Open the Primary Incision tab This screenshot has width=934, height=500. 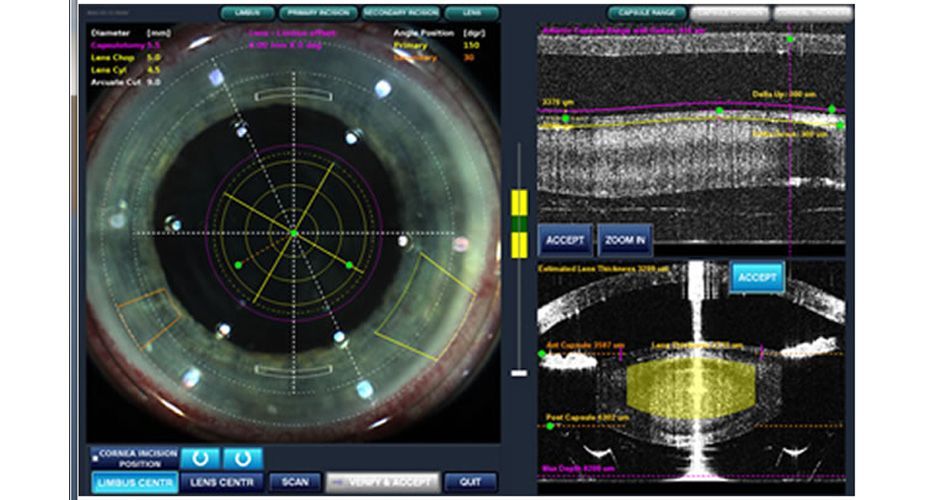[317, 13]
